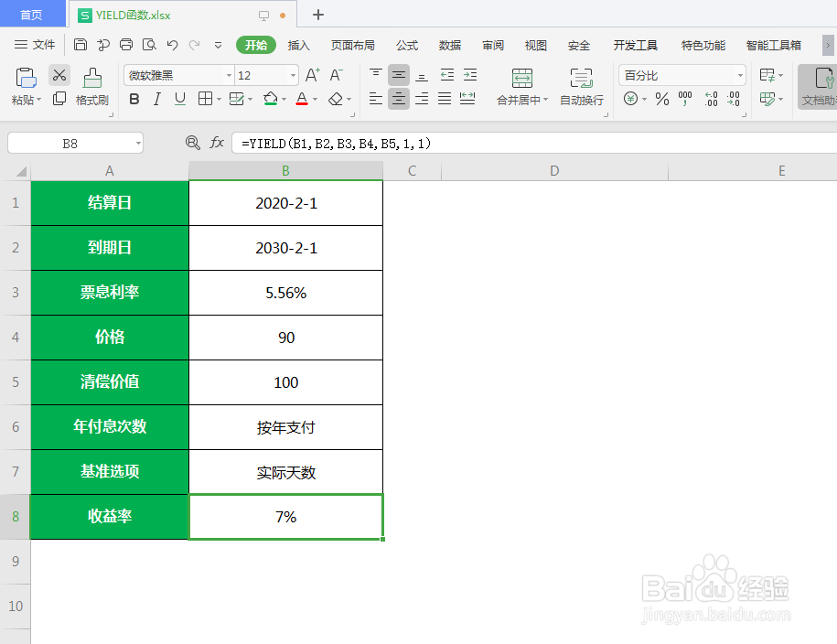The width and height of the screenshot is (837, 644).
Task: Apply thousands separator 000 icon
Action: (685, 99)
